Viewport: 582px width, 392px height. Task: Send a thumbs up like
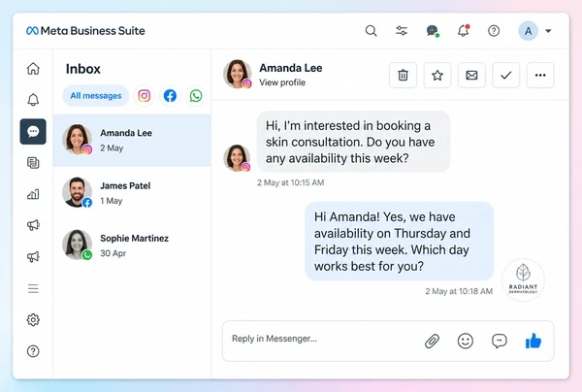pos(533,341)
